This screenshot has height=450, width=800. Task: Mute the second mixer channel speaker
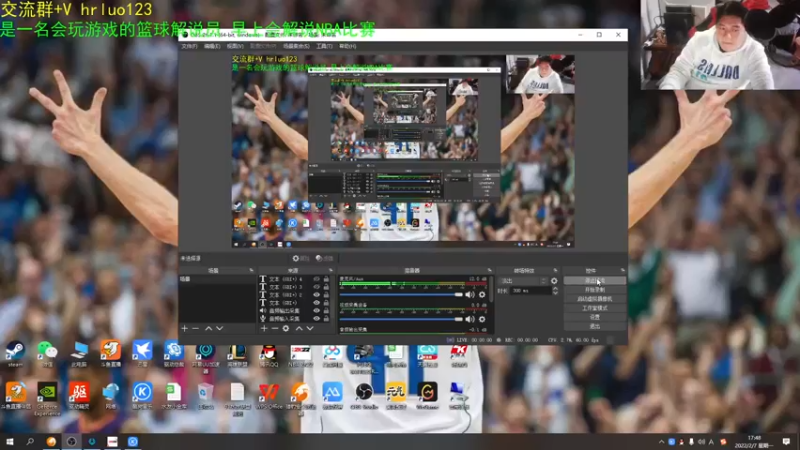469,319
